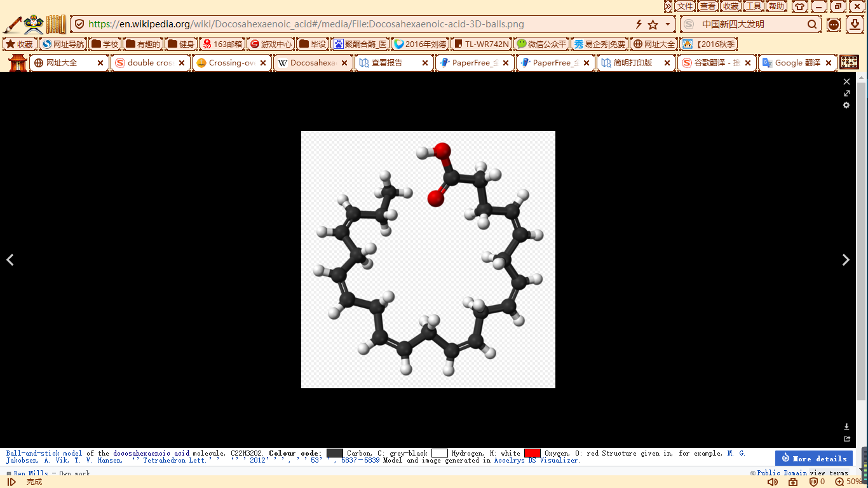Enter fullscreen with the expand arrows icon
The image size is (868, 488).
pos(846,93)
